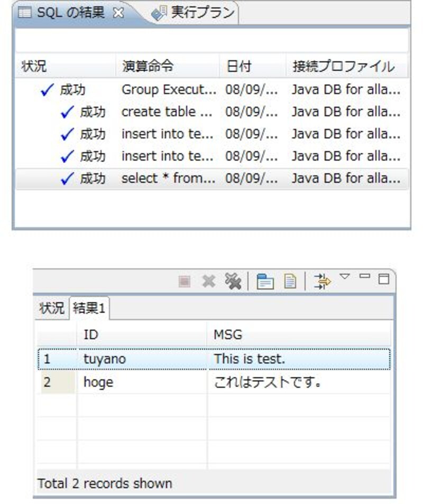Click the 日付 column header

click(x=238, y=67)
